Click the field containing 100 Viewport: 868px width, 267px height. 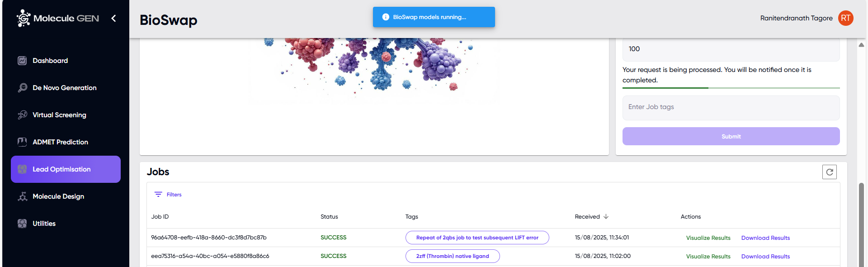[x=731, y=49]
